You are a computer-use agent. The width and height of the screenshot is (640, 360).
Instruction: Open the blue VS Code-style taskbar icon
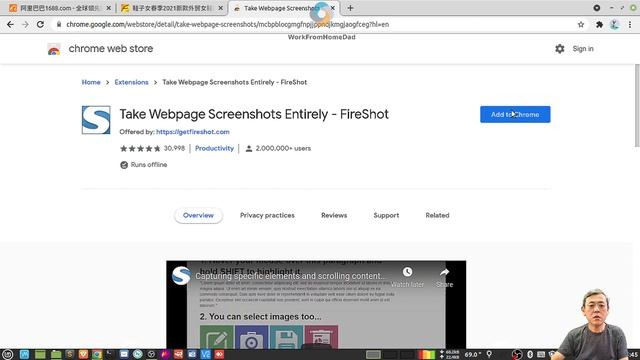coord(205,354)
